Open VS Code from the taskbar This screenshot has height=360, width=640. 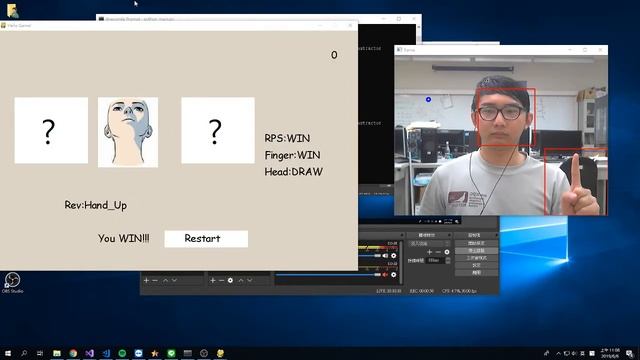click(x=106, y=353)
